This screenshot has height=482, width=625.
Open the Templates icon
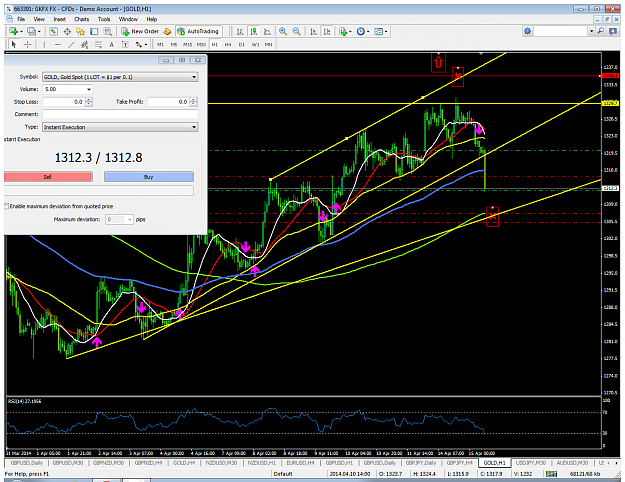pos(380,31)
